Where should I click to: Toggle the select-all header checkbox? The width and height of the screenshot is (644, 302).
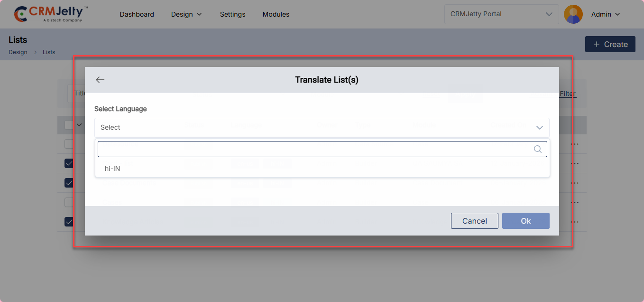pyautogui.click(x=69, y=125)
